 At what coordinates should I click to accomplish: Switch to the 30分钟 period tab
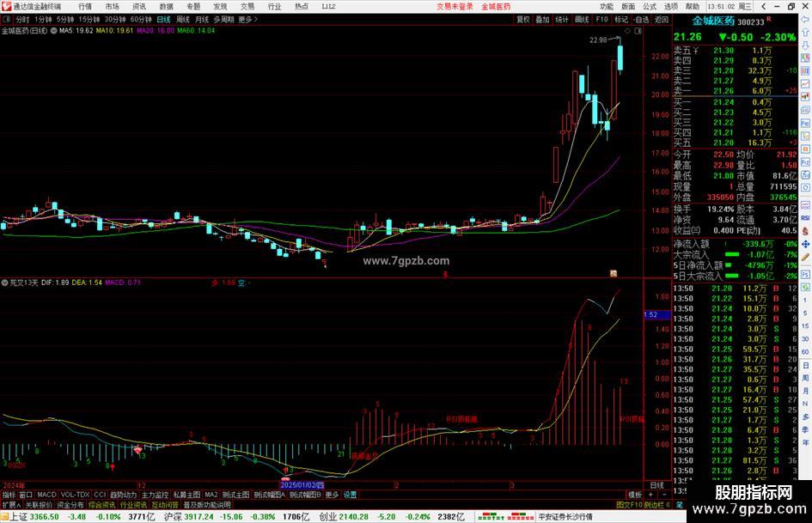click(115, 19)
